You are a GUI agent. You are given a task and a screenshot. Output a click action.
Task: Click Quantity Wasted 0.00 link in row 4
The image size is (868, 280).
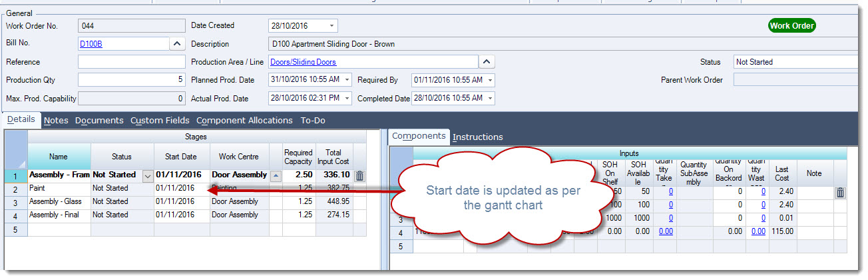pyautogui.click(x=758, y=231)
